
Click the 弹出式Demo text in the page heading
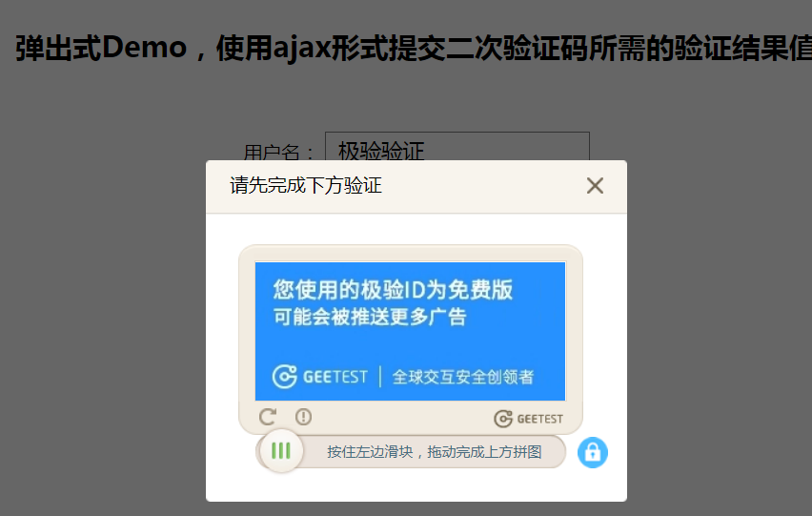coord(101,48)
